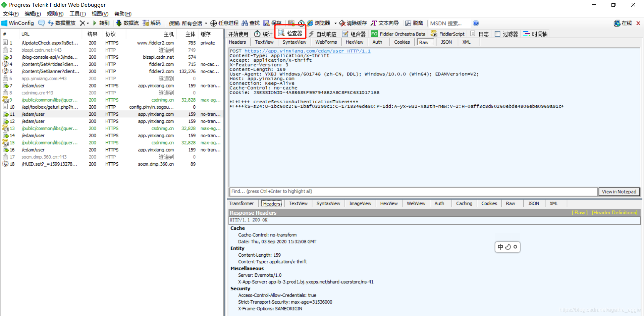Viewport: 644px width, 316px height.
Task: Select response WebView tab
Action: (x=416, y=203)
